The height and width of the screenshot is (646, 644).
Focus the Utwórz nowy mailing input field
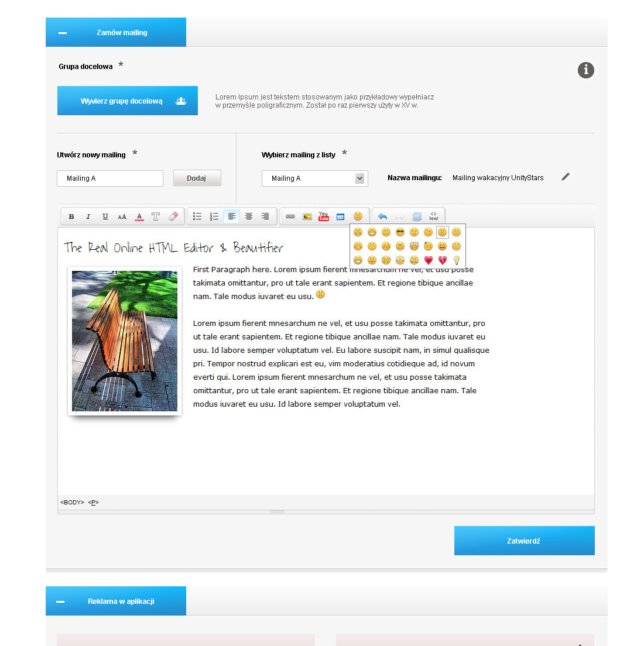click(110, 178)
